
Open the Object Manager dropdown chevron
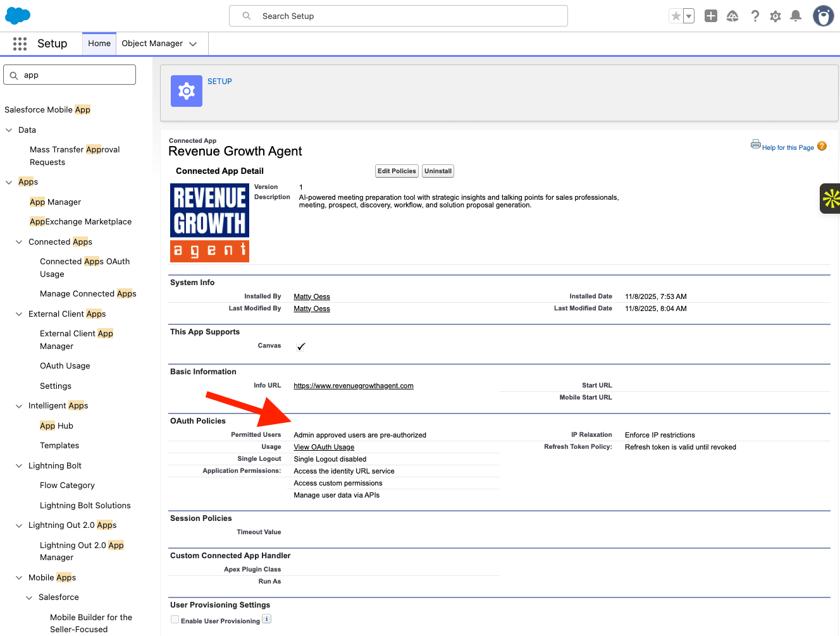194,44
